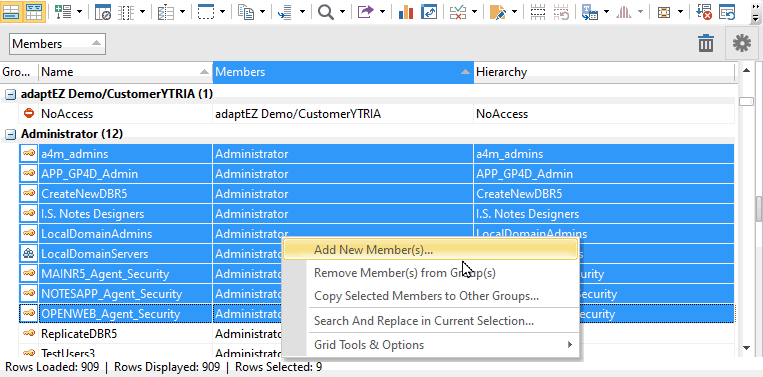
Task: Toggle the second highlighted grid view button
Action: tap(34, 12)
